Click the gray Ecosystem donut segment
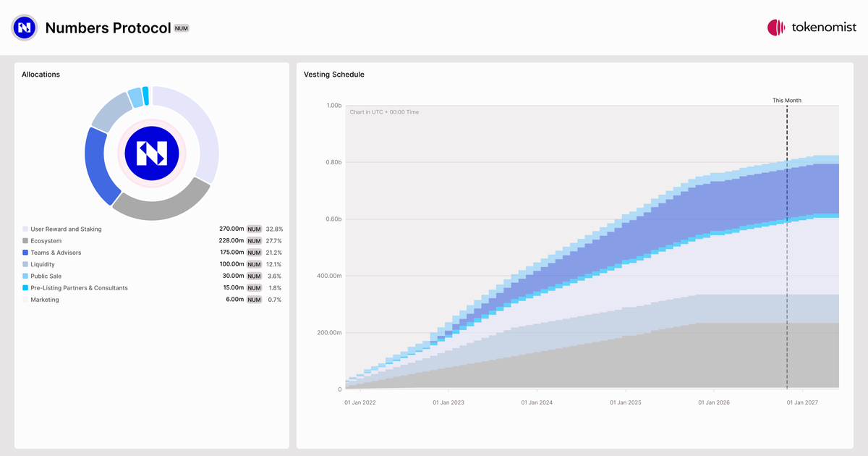The image size is (868, 456). 163,206
